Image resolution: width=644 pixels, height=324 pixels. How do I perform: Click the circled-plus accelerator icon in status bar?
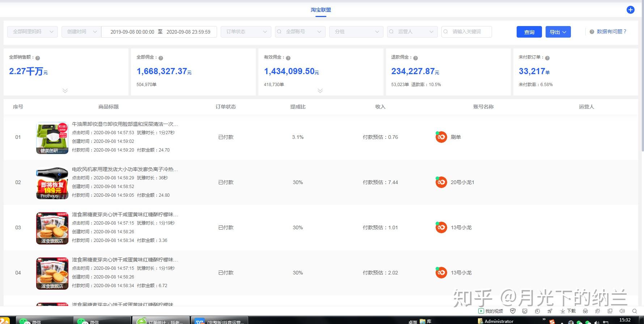coord(537,311)
